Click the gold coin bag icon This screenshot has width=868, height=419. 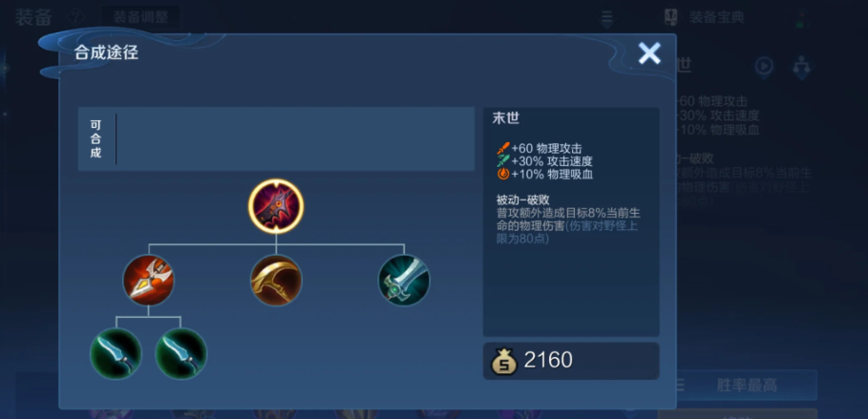(504, 362)
